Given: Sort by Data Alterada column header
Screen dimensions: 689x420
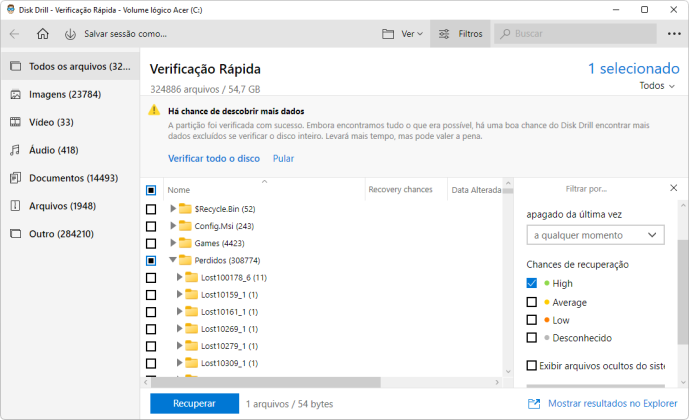Looking at the screenshot, I should pos(475,190).
